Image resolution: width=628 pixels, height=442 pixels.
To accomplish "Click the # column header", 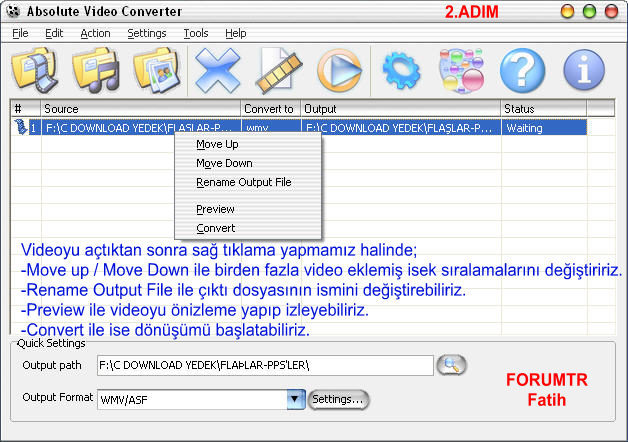I will [x=26, y=109].
